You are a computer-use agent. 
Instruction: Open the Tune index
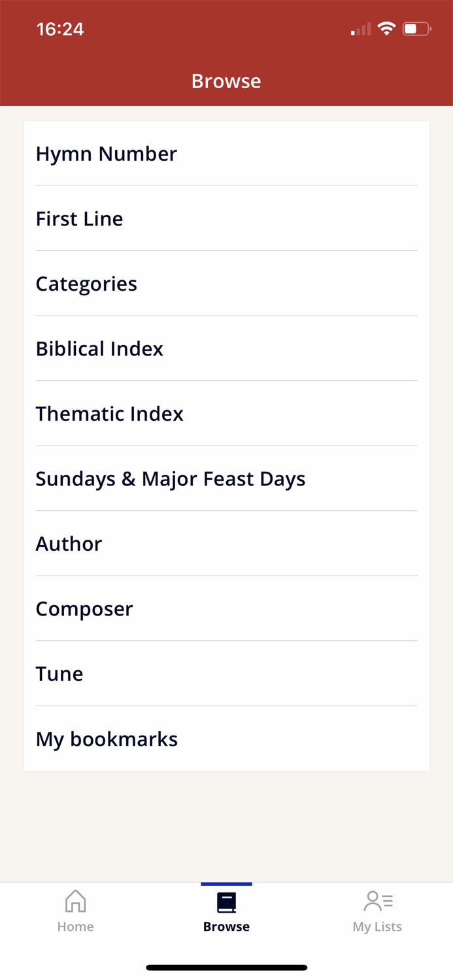point(59,674)
